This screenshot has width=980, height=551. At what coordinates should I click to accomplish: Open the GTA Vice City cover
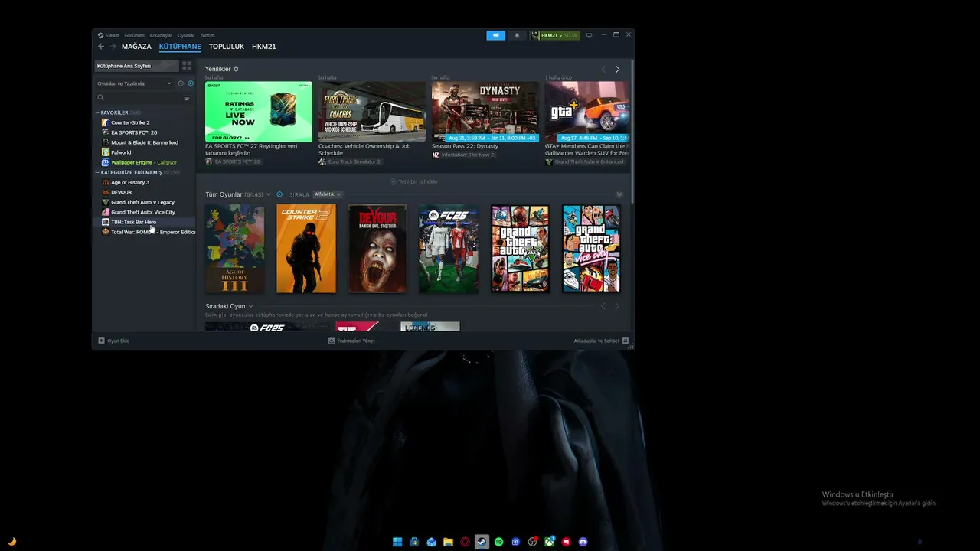pos(591,249)
